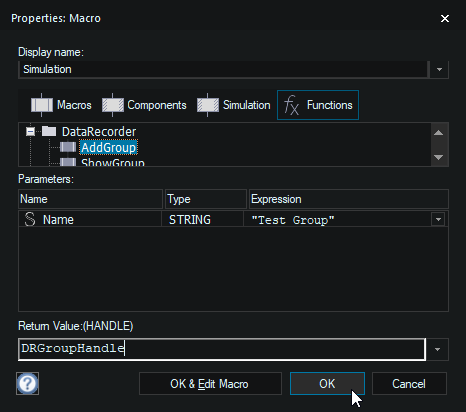Click the Simulation tab icon
This screenshot has height=412, width=466.
[208, 105]
